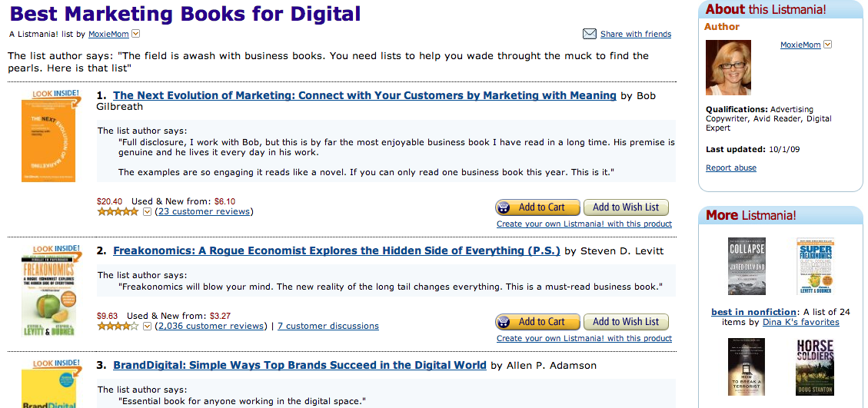Expand star rating dropdown for Freakonomics
Image resolution: width=868 pixels, height=408 pixels.
click(x=147, y=326)
